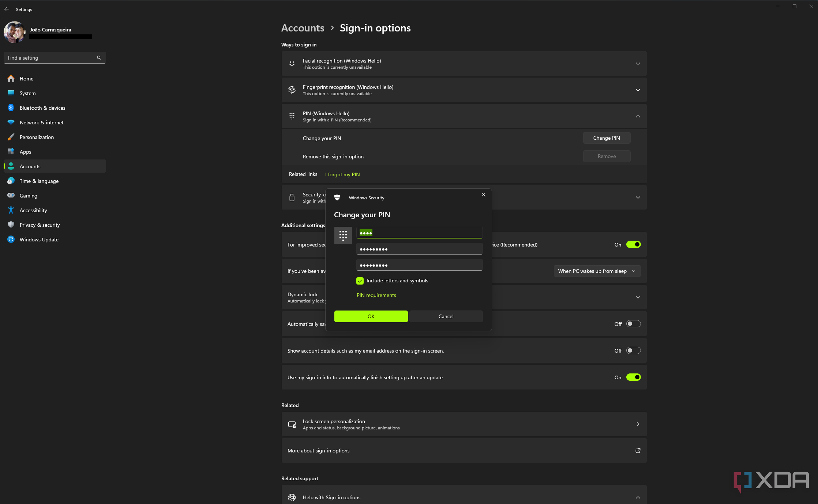This screenshot has width=818, height=504.
Task: Click the back arrow in Settings title bar
Action: point(7,9)
